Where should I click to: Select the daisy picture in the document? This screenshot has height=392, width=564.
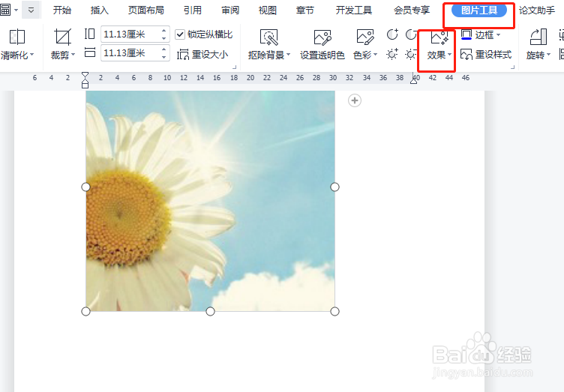[x=211, y=201]
